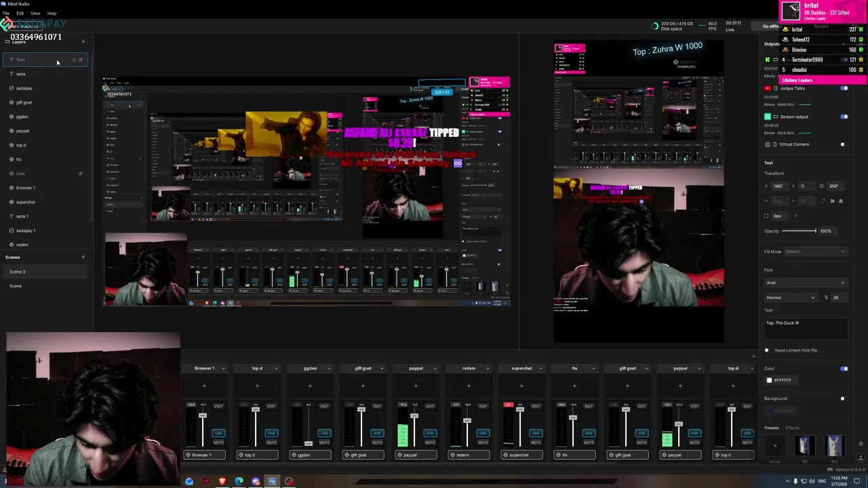The image size is (868, 488).
Task: Add effect to Browser 1 channel
Action: (x=204, y=386)
